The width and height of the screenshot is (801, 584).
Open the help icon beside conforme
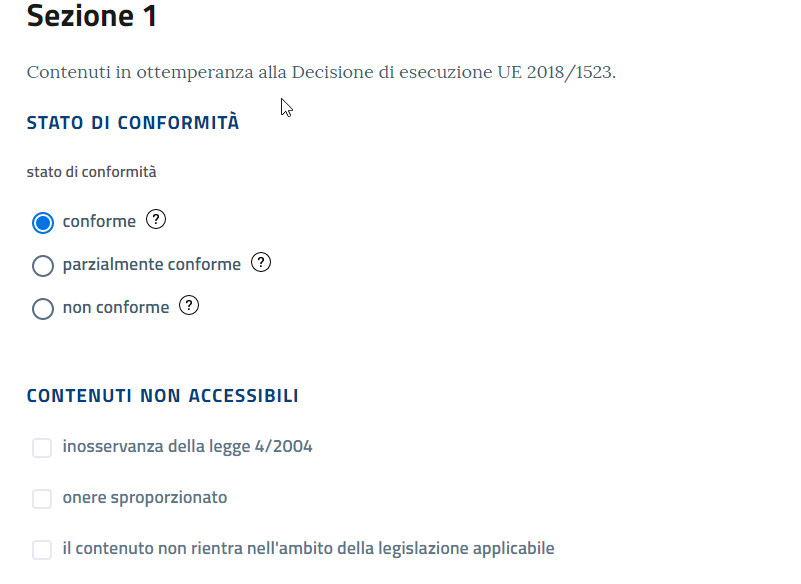coord(156,220)
